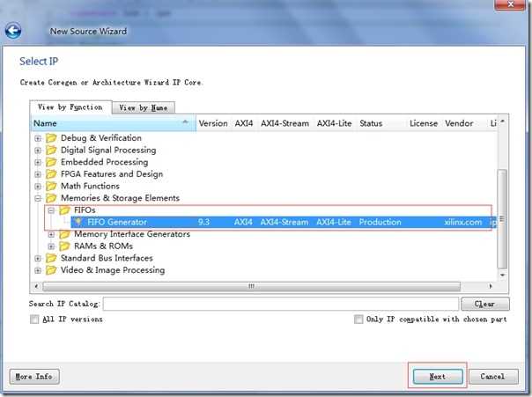Open More Info

click(x=34, y=377)
